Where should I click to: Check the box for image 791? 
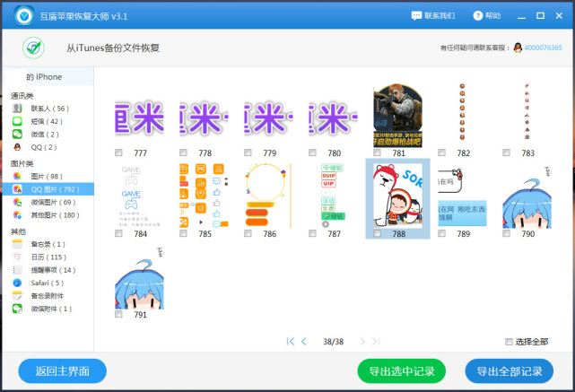tap(118, 314)
